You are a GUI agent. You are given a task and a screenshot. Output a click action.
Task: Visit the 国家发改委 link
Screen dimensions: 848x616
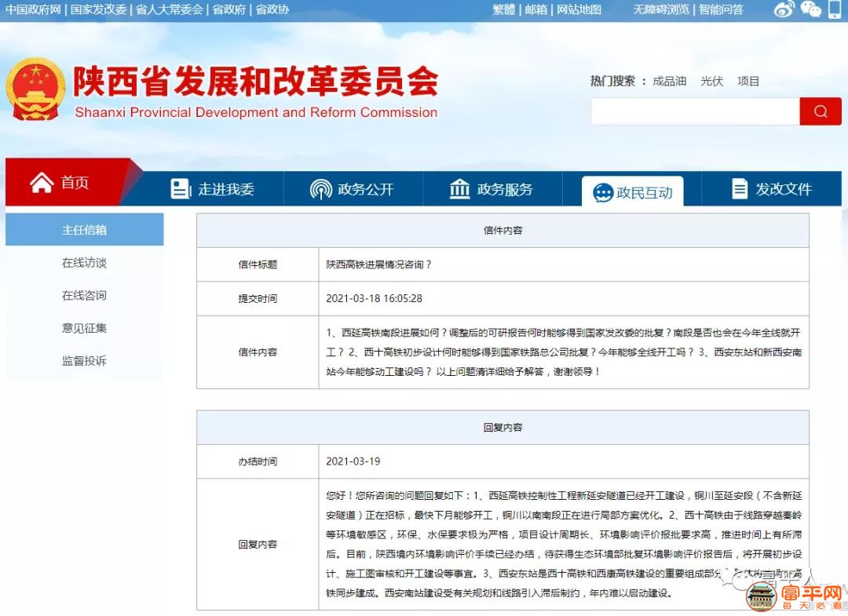point(98,9)
